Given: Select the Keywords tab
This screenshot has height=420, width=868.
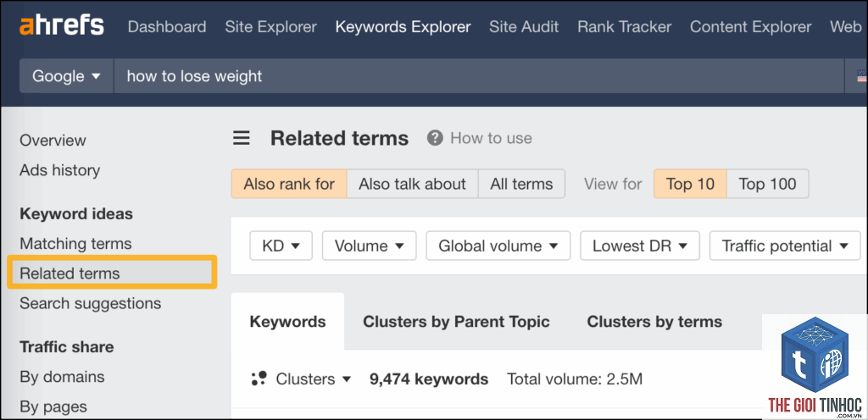Looking at the screenshot, I should (288, 322).
